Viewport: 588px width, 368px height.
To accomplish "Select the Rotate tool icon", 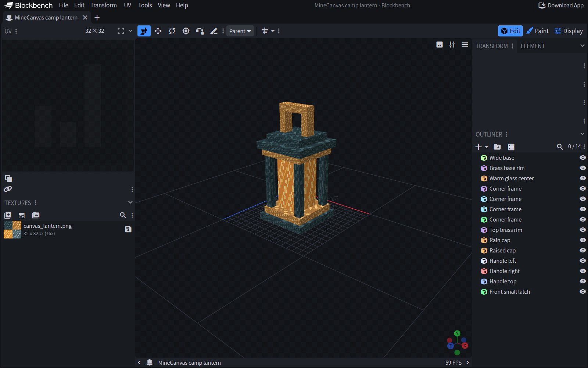I will click(172, 31).
